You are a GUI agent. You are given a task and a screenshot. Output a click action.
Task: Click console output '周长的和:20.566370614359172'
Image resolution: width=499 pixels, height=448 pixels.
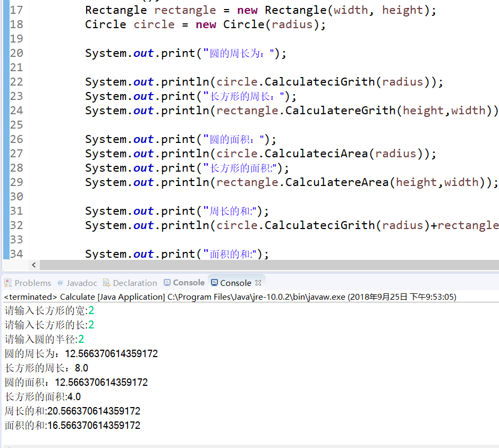tap(72, 411)
